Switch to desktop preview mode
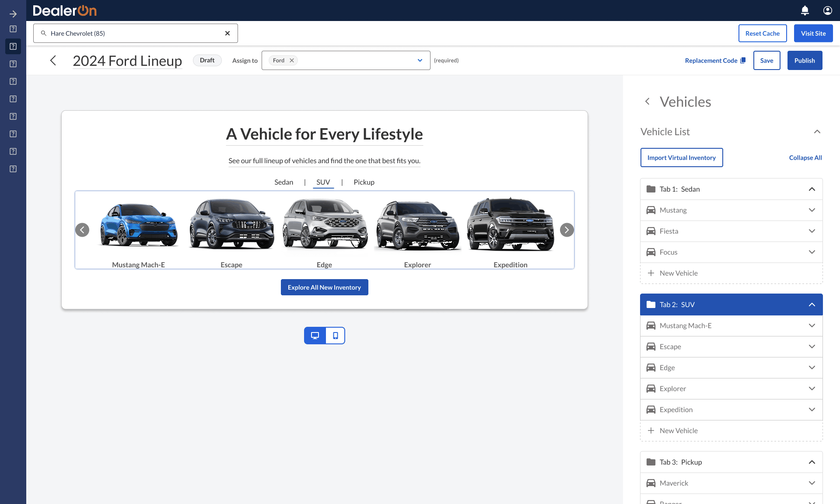The height and width of the screenshot is (504, 840). (315, 336)
